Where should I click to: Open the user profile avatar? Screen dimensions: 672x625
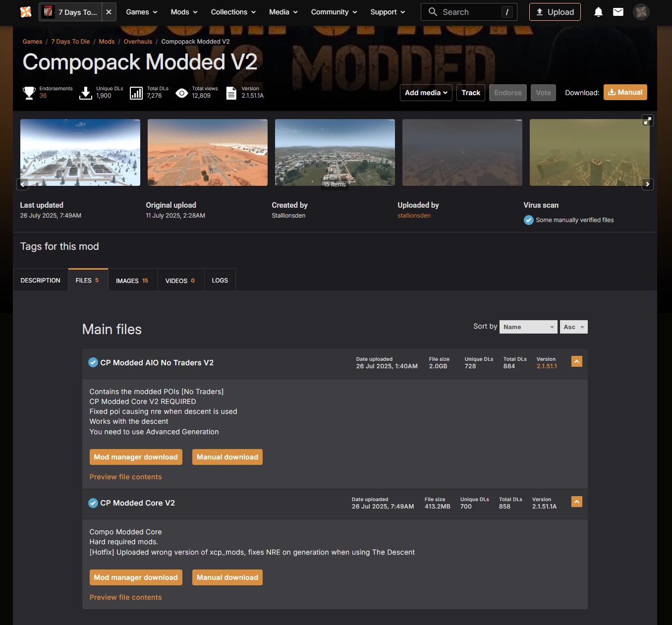coord(641,12)
